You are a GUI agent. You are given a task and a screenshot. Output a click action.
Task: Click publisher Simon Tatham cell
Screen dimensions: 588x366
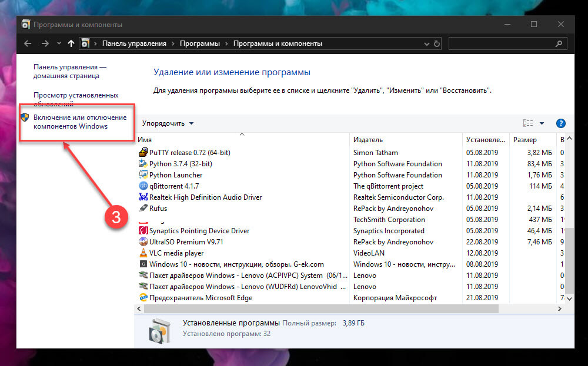pyautogui.click(x=375, y=153)
